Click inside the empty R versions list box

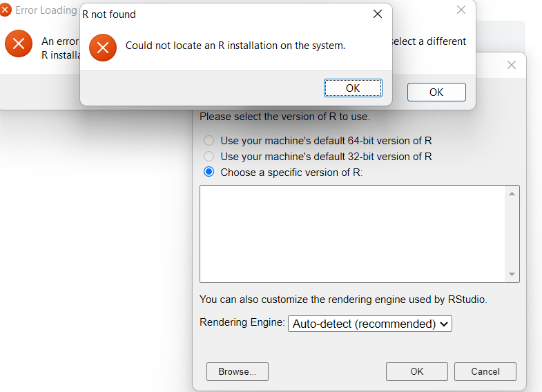(352, 234)
